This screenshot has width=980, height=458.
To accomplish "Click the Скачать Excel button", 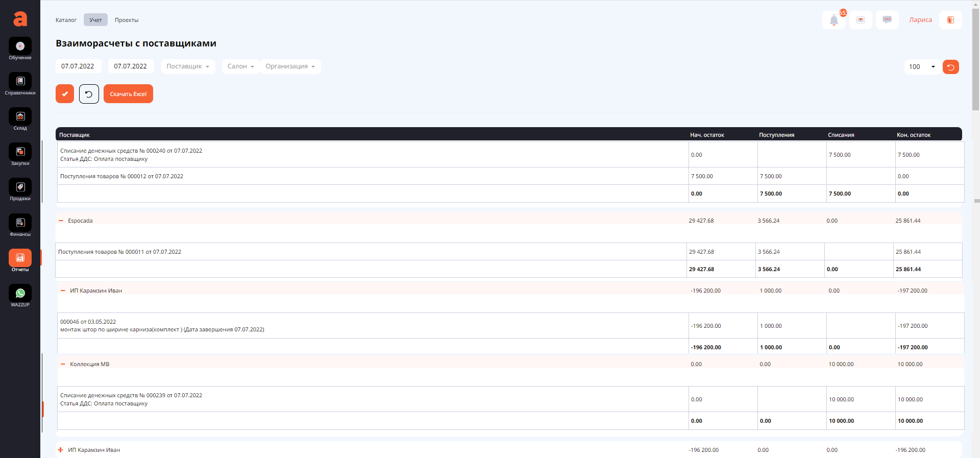I will 128,94.
